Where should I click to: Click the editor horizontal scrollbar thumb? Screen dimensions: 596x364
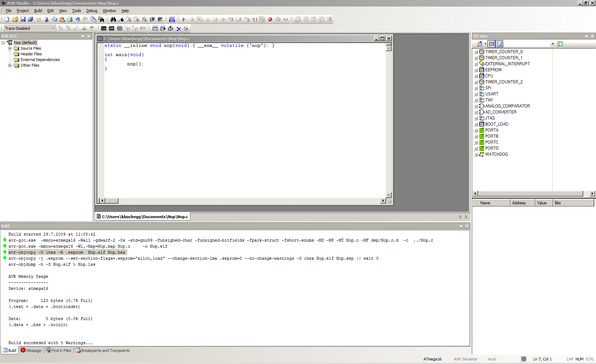pyautogui.click(x=112, y=201)
